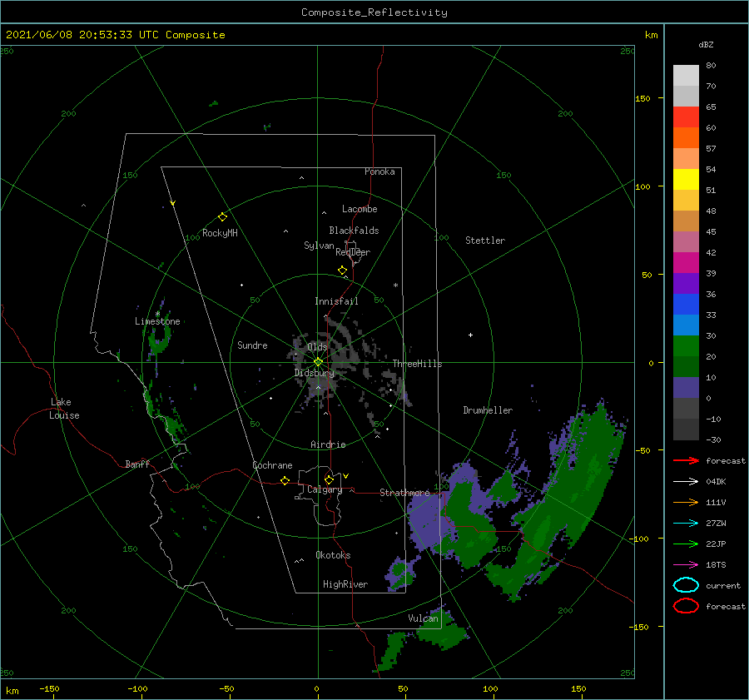The width and height of the screenshot is (749, 700).
Task: Click the Strathmore label
Action: click(x=404, y=493)
